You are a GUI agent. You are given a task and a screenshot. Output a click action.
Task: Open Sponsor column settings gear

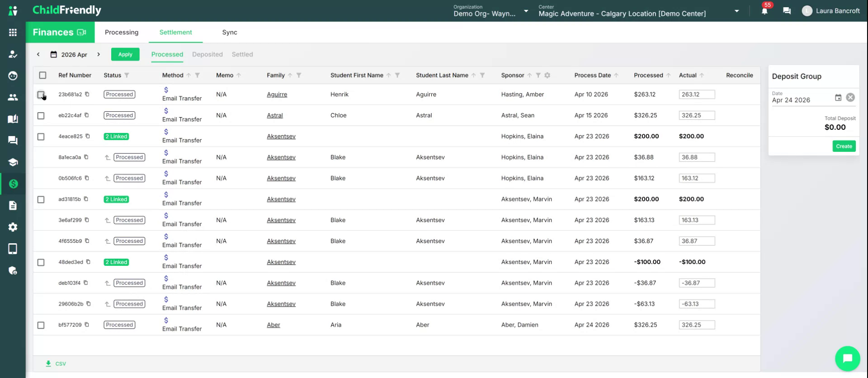tap(547, 76)
